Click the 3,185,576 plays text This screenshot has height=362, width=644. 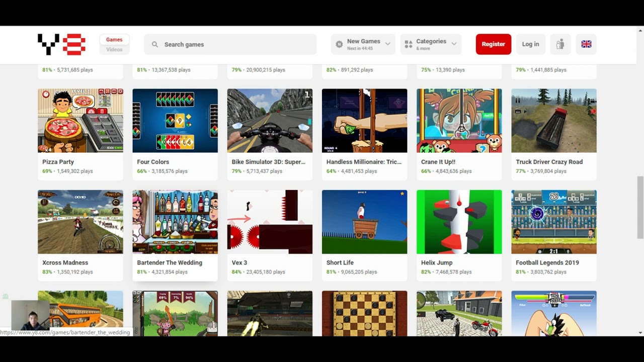point(170,171)
